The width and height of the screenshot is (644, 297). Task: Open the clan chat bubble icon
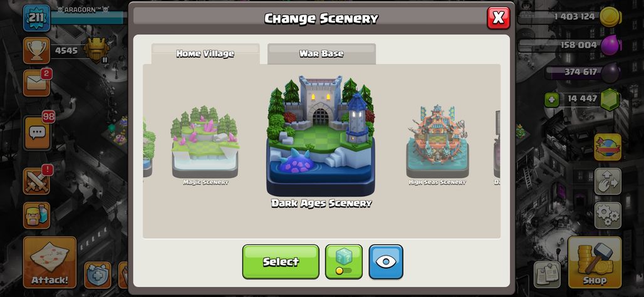pos(37,133)
